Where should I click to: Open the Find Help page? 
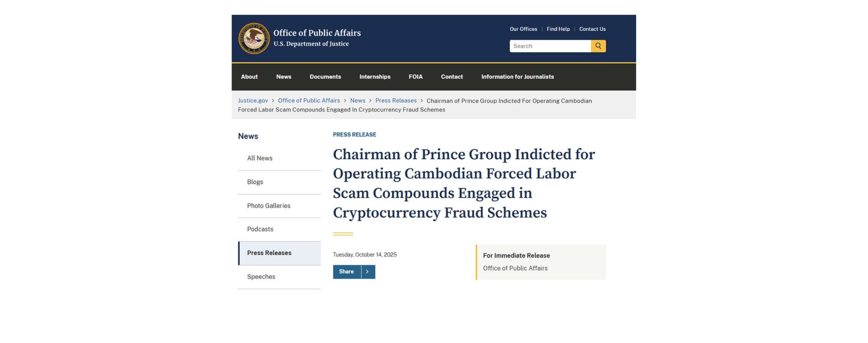558,29
